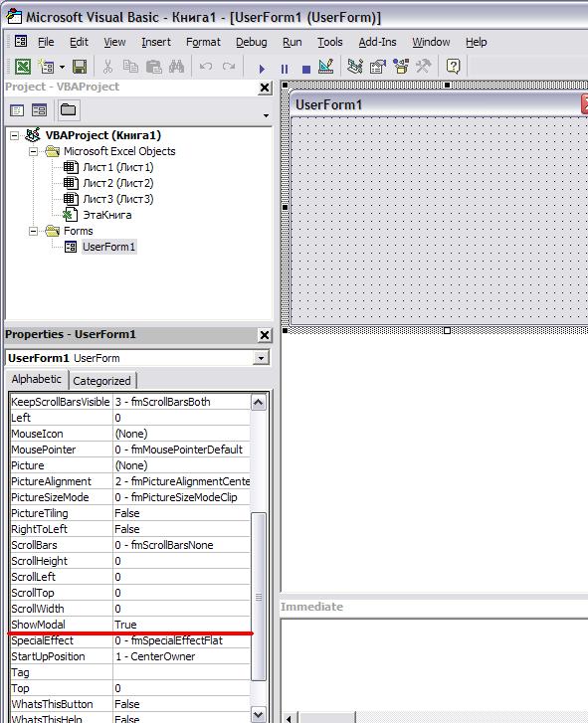Select Лист3 (Лист3) in project tree

(x=118, y=199)
